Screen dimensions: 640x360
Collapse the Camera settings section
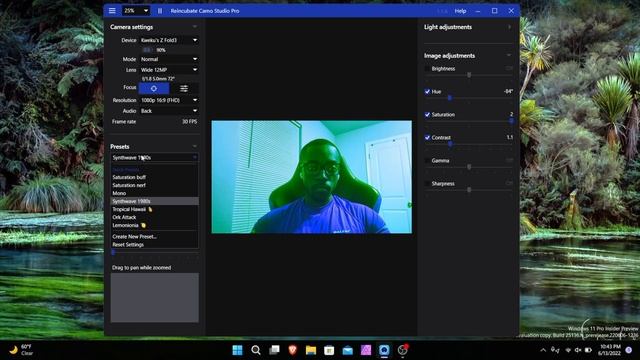195,27
